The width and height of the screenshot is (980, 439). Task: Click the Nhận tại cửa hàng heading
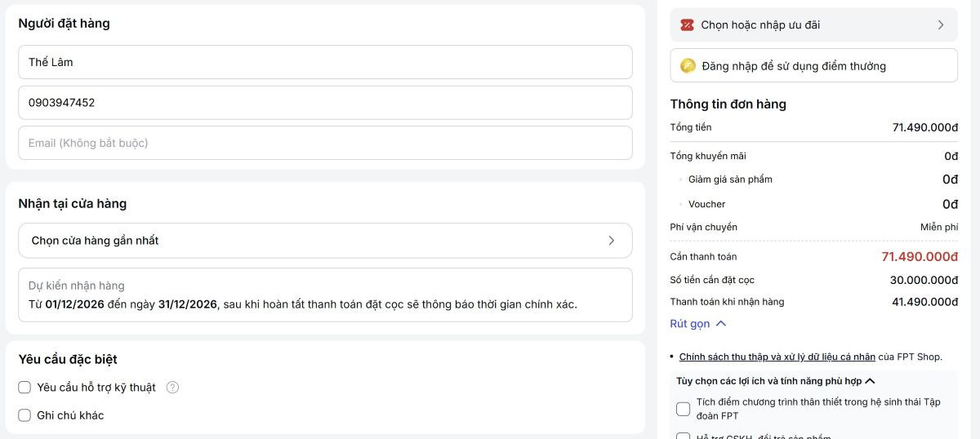[x=73, y=204]
